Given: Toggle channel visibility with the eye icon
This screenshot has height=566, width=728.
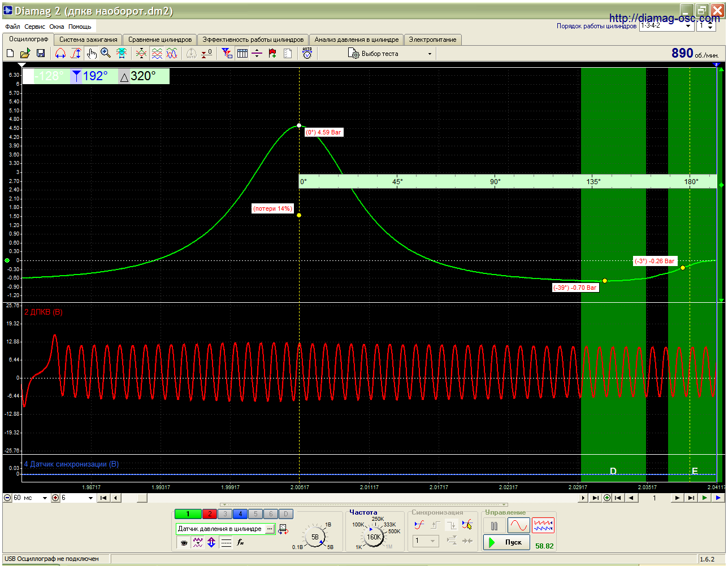Looking at the screenshot, I should [183, 542].
